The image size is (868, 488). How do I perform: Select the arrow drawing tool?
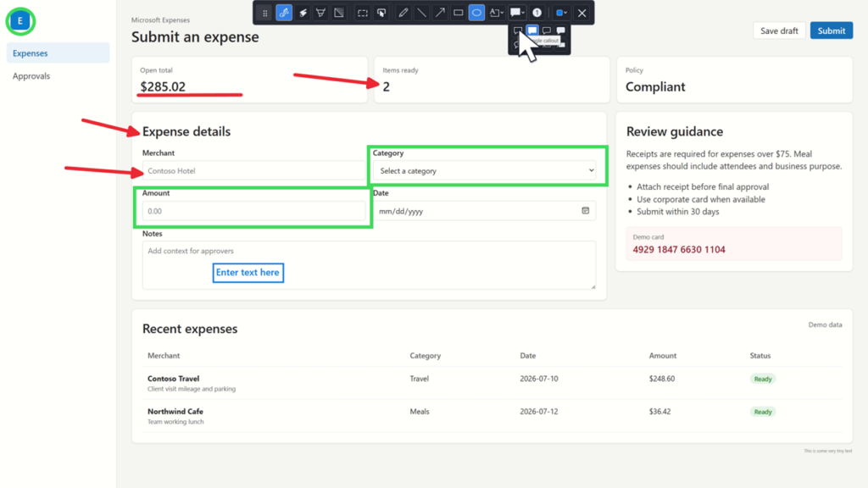click(440, 13)
